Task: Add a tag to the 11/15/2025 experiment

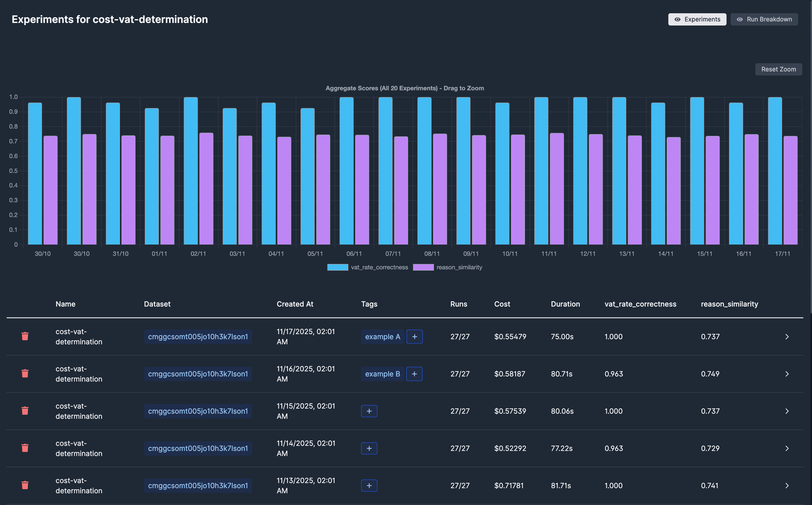Action: pyautogui.click(x=369, y=411)
